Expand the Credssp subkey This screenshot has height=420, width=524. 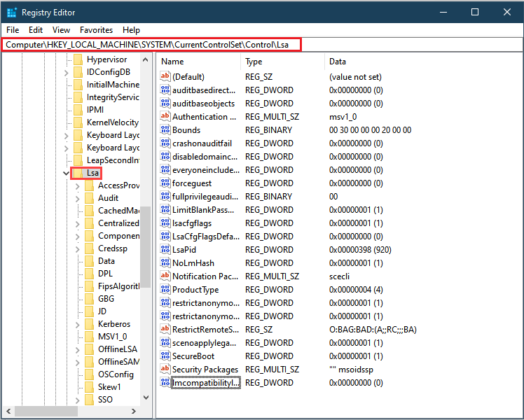(x=78, y=249)
